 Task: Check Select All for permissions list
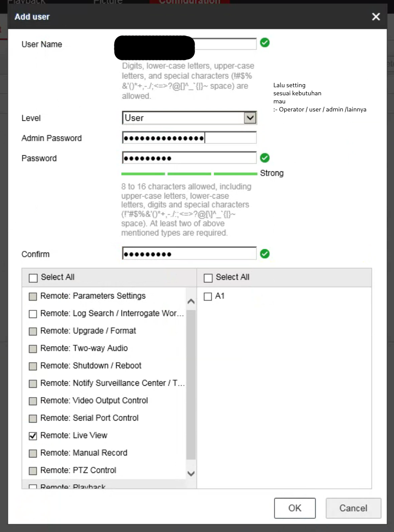[33, 278]
